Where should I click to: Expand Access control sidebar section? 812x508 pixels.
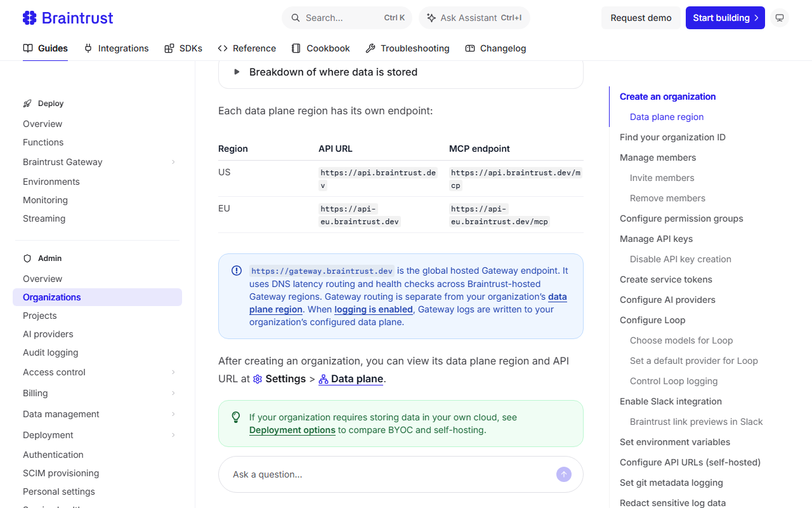[173, 372]
